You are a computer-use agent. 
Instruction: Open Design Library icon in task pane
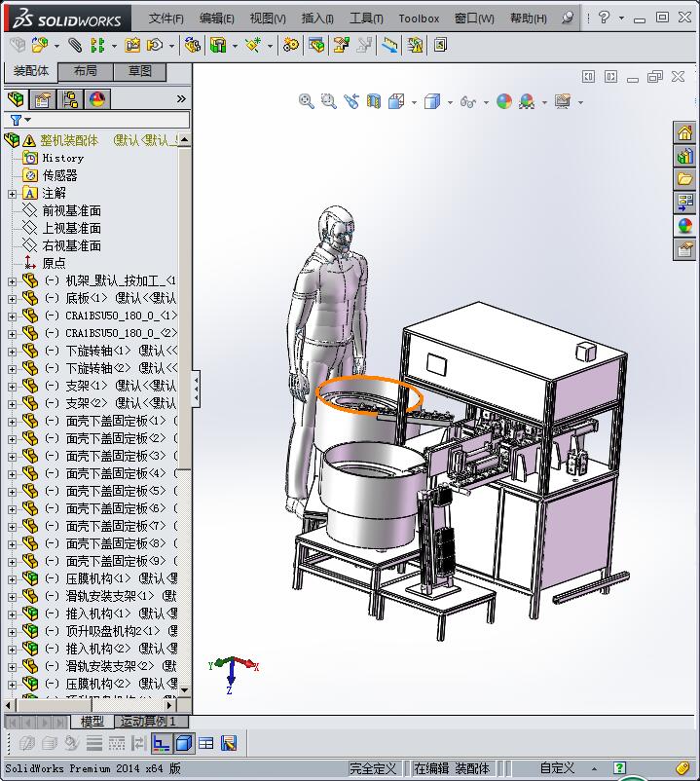click(x=684, y=156)
